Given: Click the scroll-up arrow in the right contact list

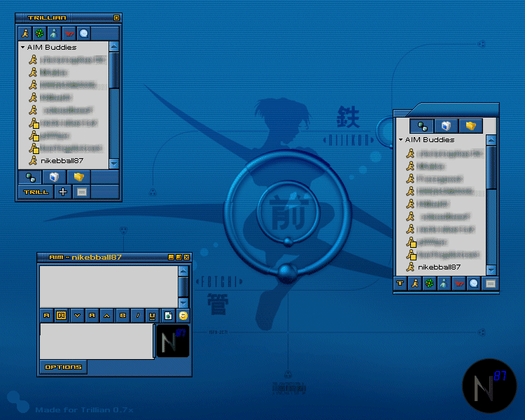Looking at the screenshot, I should (x=491, y=140).
